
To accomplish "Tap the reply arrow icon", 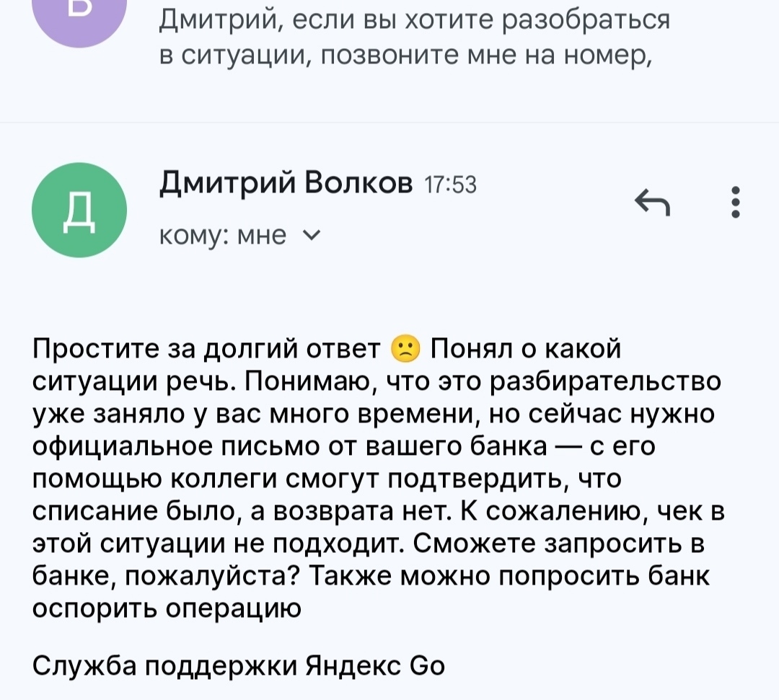I will point(651,203).
